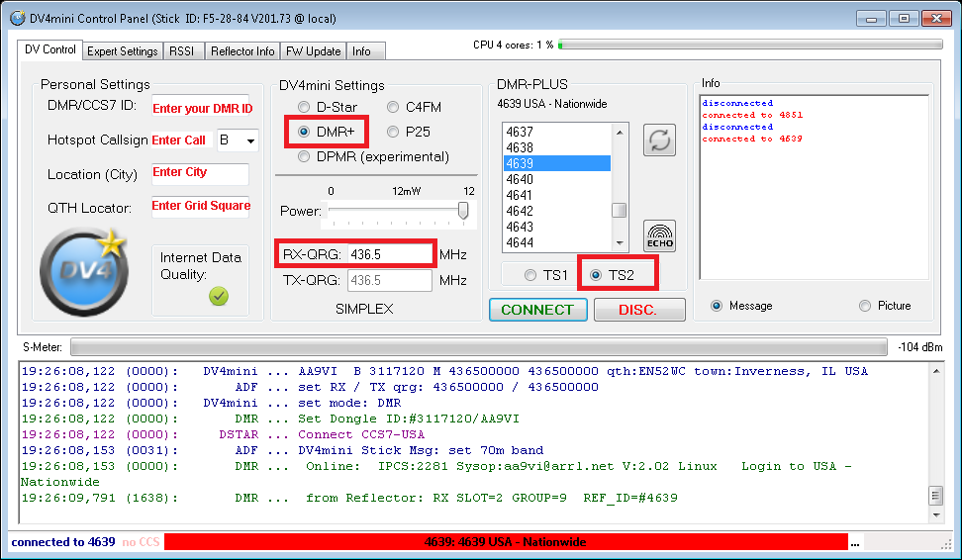Click the DMR/CCS7 ID input field
The width and height of the screenshot is (962, 560).
(201, 108)
